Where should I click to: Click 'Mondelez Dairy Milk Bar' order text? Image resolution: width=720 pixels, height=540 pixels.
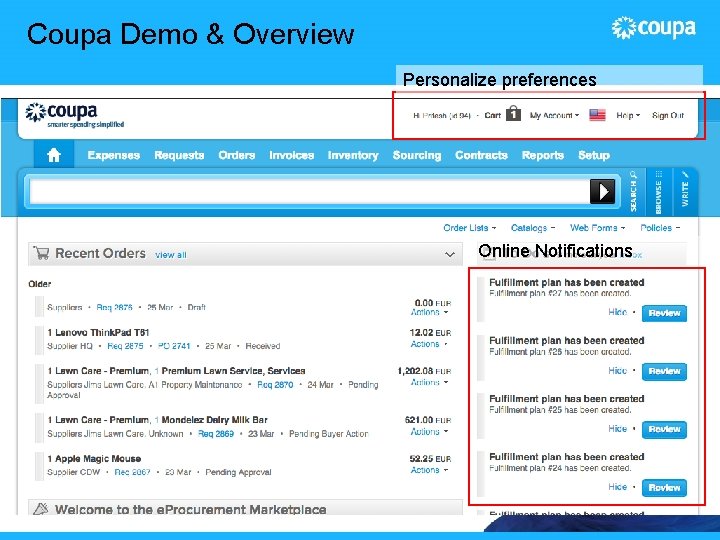pyautogui.click(x=214, y=420)
